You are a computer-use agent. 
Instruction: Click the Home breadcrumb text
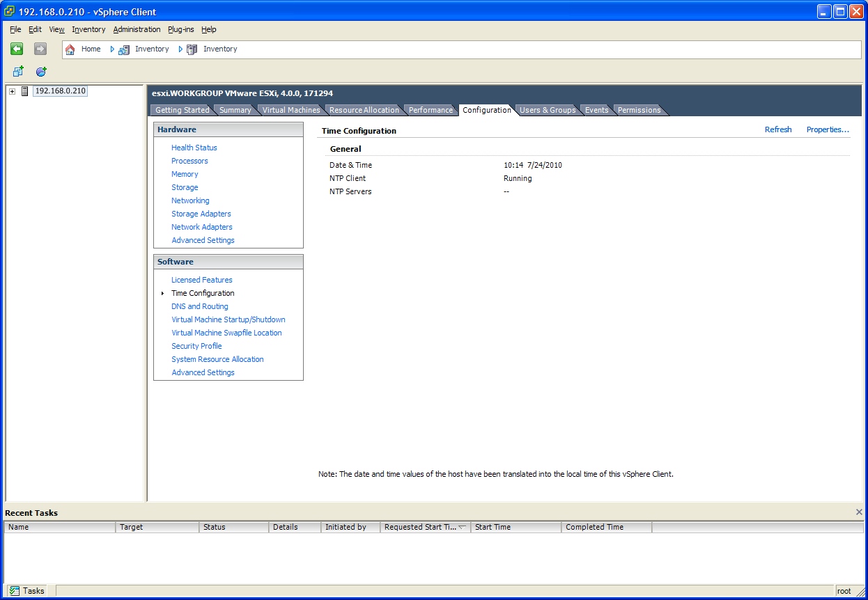[x=91, y=49]
